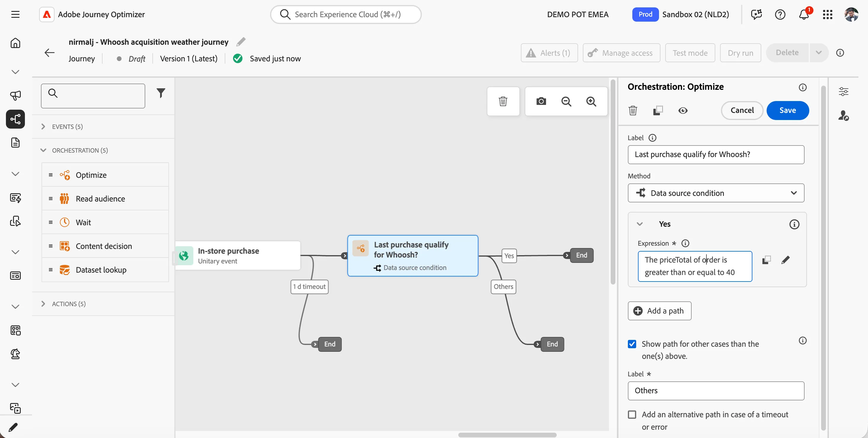Zoom in on the journey canvas
868x438 pixels.
pos(591,101)
